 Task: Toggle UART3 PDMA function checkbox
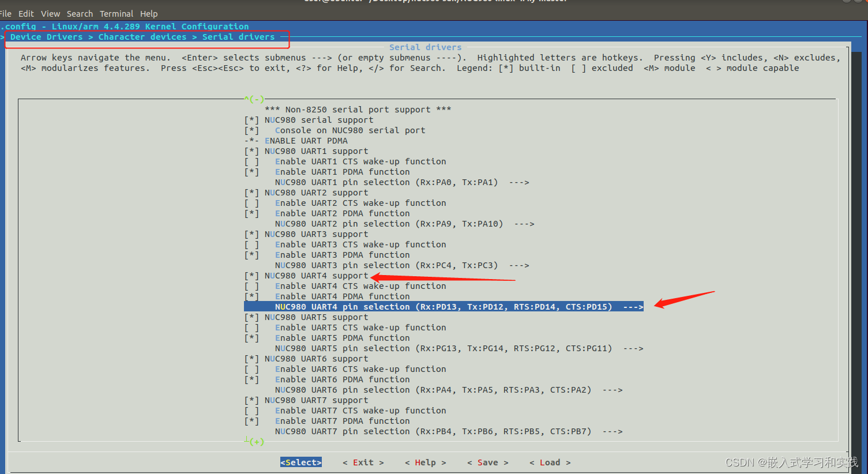point(251,255)
